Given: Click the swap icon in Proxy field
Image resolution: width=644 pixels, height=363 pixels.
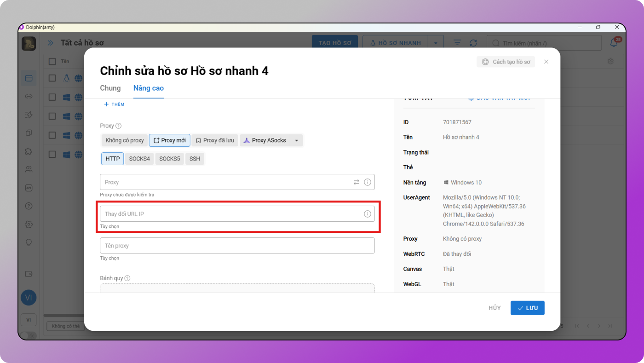Looking at the screenshot, I should pos(356,182).
